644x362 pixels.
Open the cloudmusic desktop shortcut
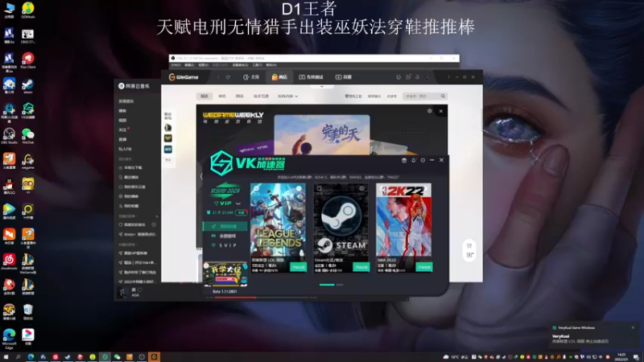[x=9, y=261]
